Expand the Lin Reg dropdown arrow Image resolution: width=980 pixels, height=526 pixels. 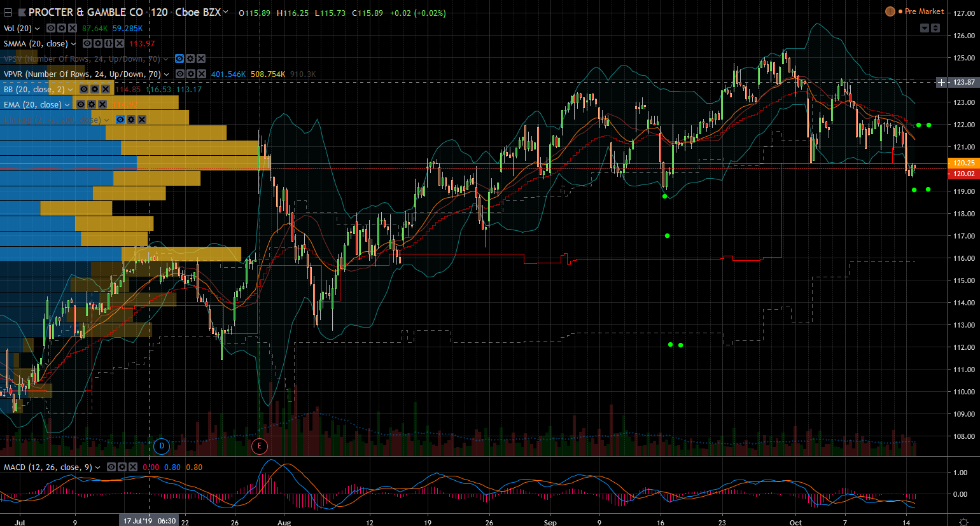click(x=107, y=120)
